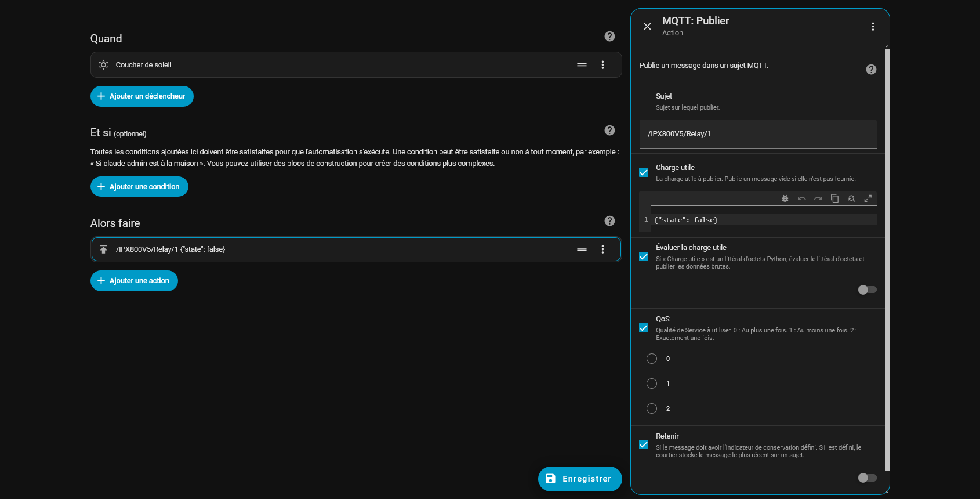Open help for the Quand section
This screenshot has width=980, height=499.
pos(609,37)
